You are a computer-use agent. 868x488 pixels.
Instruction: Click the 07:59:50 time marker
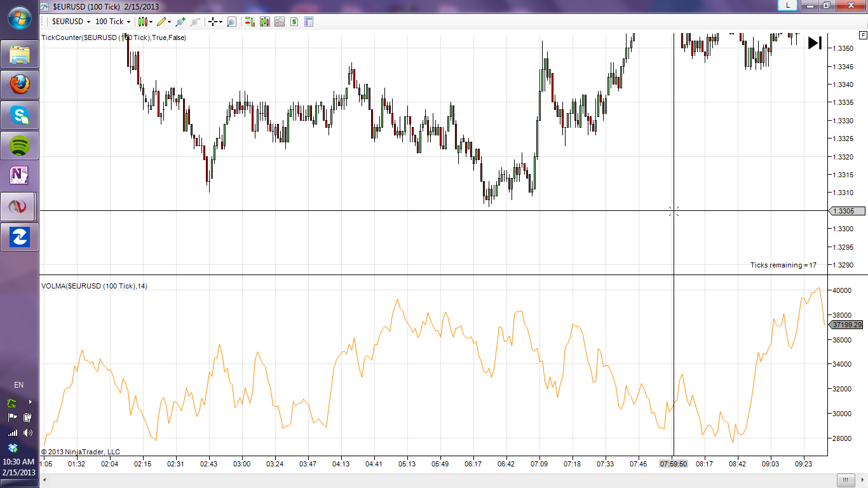pyautogui.click(x=674, y=464)
